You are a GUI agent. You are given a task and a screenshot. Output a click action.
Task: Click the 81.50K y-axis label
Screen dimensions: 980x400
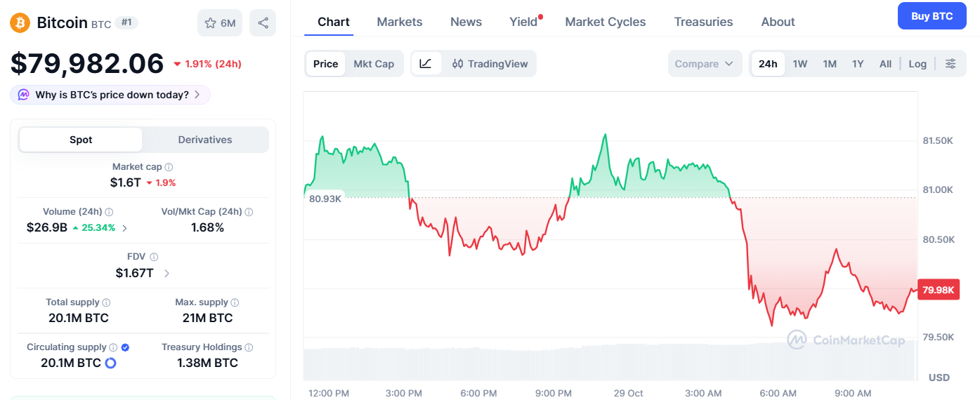click(938, 141)
